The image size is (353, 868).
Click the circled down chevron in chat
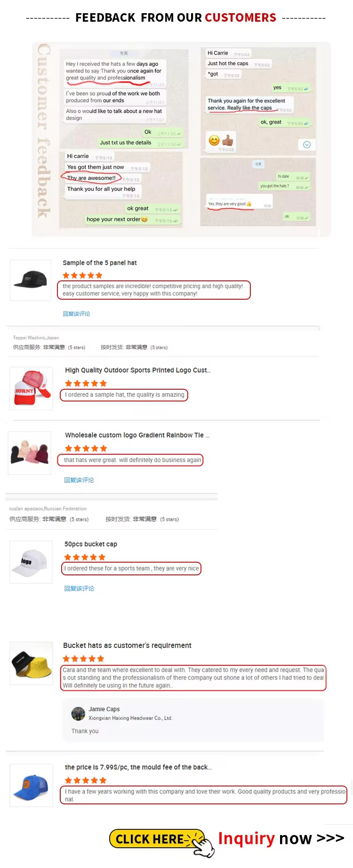pyautogui.click(x=307, y=145)
